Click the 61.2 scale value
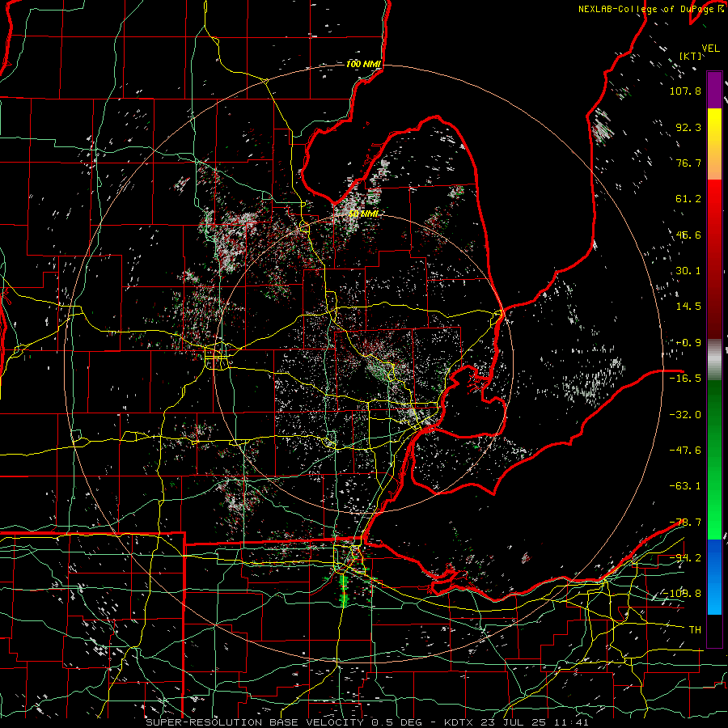Screen dimensions: 728x728 [688, 199]
